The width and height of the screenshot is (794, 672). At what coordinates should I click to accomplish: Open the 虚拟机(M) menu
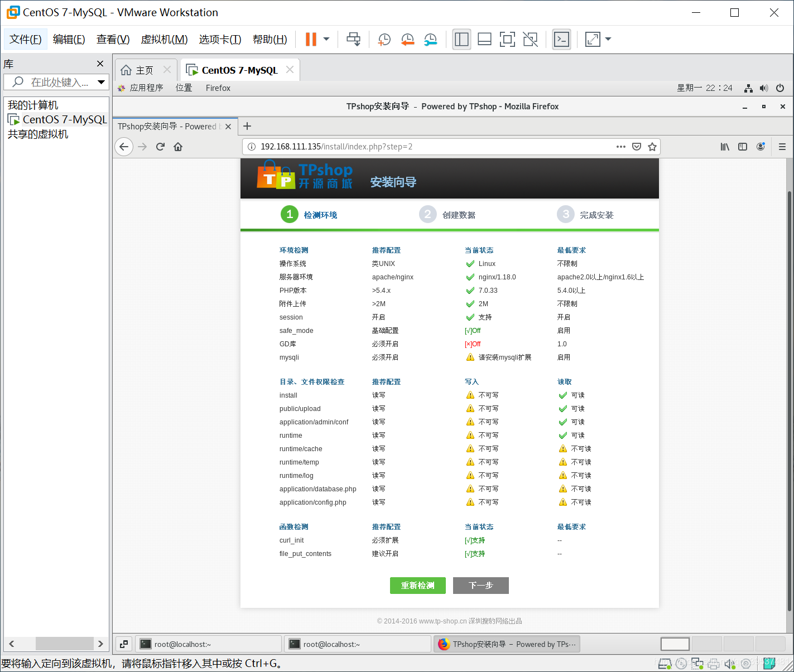tap(164, 39)
